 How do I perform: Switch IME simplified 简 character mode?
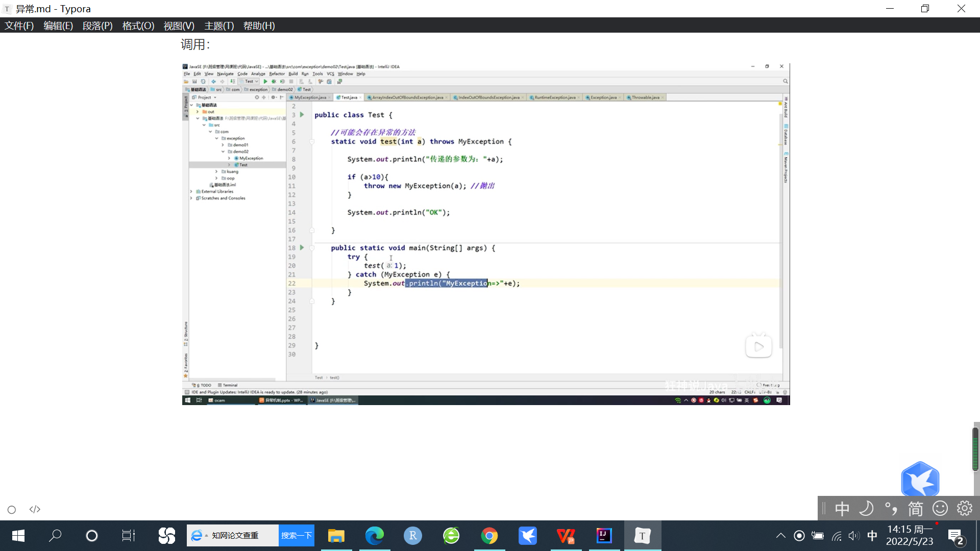click(x=915, y=509)
